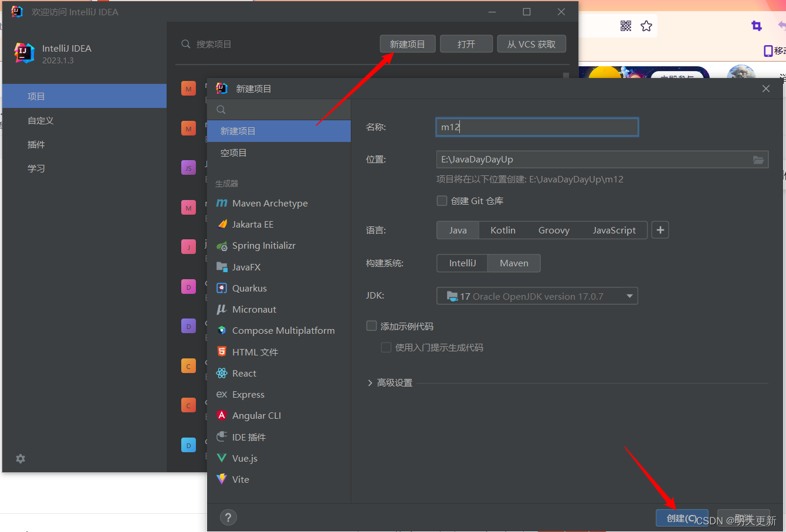Choose IntelliJ build system

click(x=462, y=263)
